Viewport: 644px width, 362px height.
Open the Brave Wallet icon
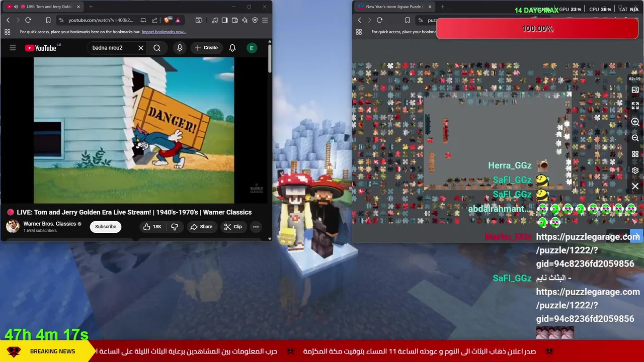click(x=234, y=20)
